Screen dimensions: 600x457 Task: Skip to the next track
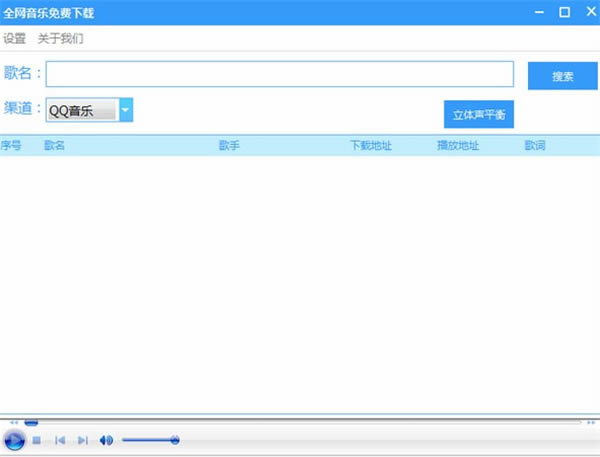(83, 440)
